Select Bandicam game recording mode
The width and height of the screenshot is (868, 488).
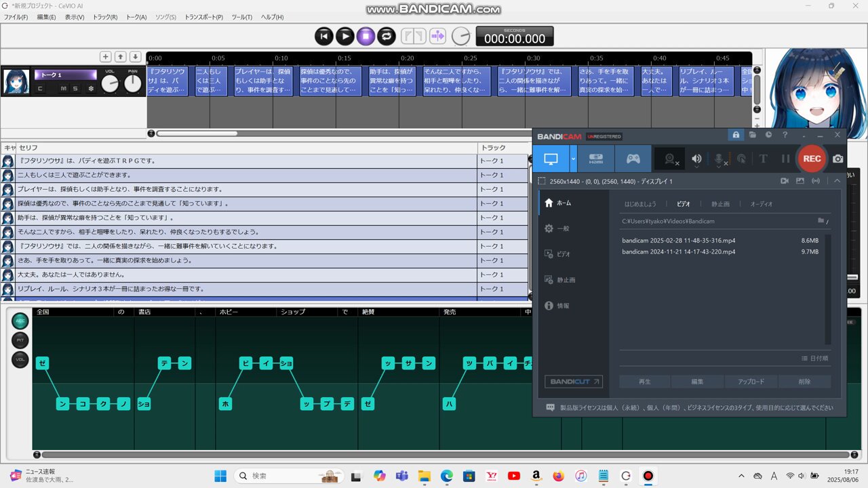point(633,159)
